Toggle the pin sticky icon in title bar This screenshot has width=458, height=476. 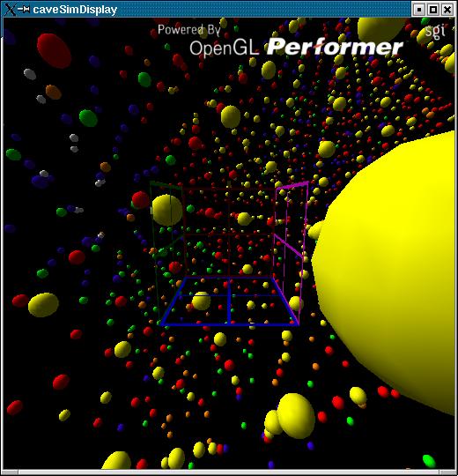pos(24,9)
